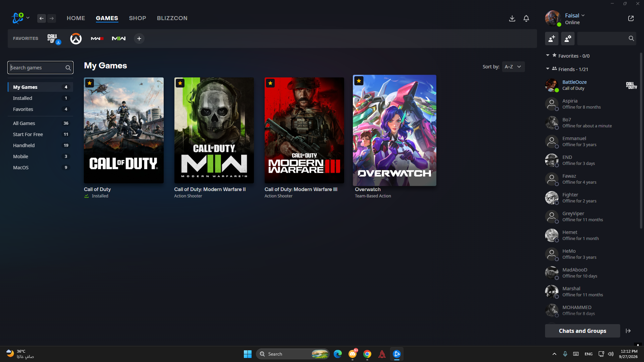Select Call of Duty favorite icon

pos(54,39)
